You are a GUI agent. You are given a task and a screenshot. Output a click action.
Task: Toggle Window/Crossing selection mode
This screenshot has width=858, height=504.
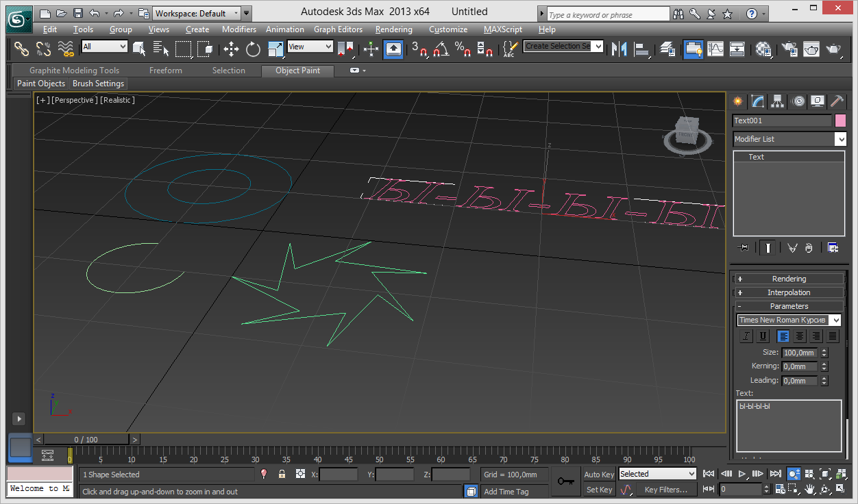205,49
